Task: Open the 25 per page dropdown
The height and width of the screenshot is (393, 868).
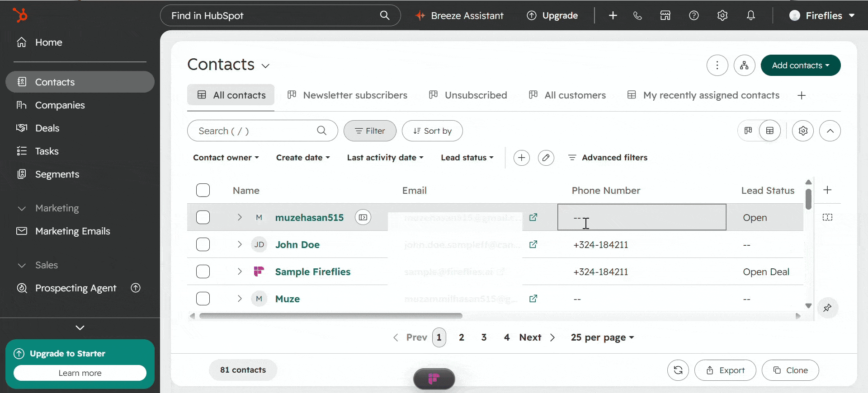Action: [602, 337]
